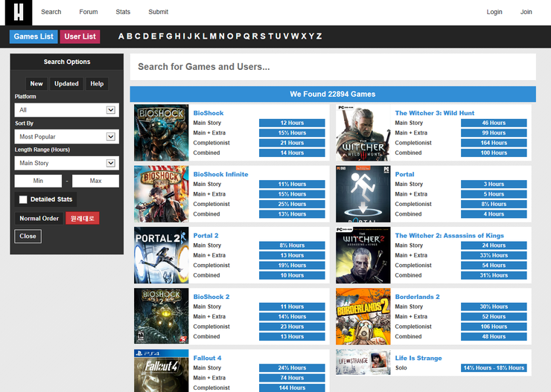Click Witcher 2 Main Story 24 Hours bar
The width and height of the screenshot is (551, 392).
pos(494,245)
